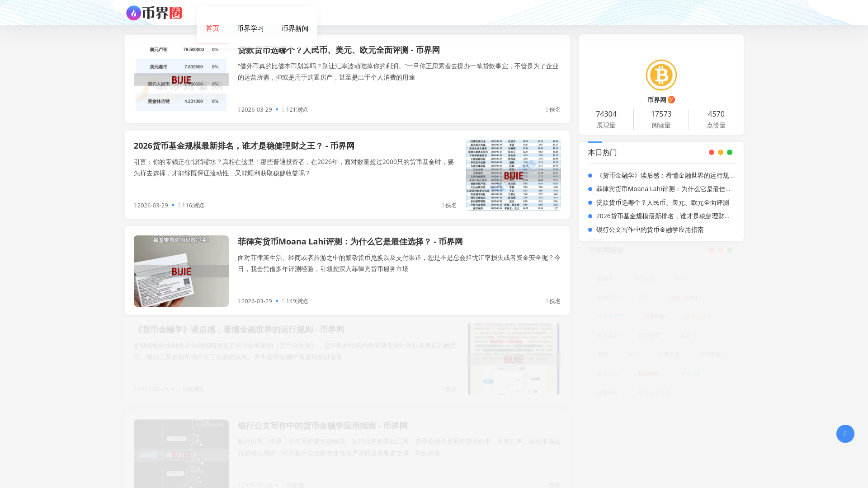Screen dimensions: 868x488
Task: Click the 160浏览 view count
Action: [191, 389]
